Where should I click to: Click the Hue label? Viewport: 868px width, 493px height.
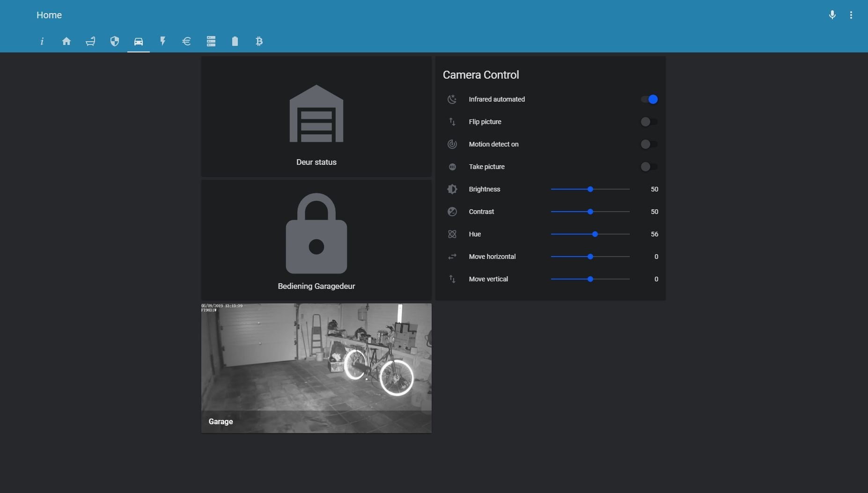coord(475,234)
